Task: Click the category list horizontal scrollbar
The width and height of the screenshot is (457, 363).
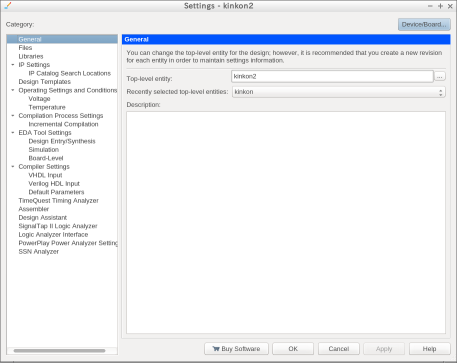Action: tap(59, 351)
